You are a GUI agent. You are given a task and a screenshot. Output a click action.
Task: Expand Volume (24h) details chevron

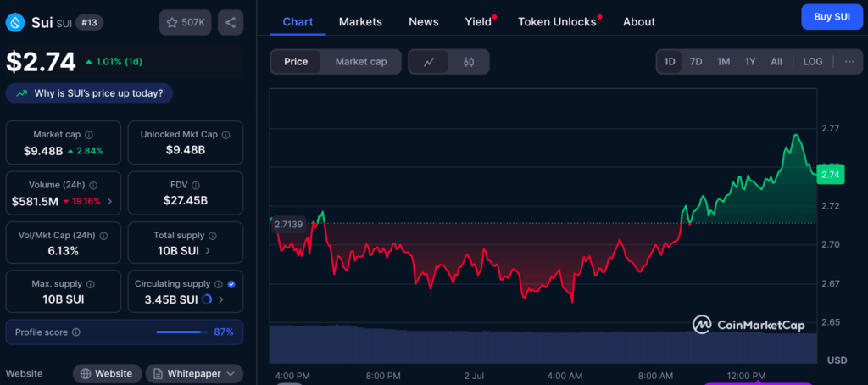(109, 202)
